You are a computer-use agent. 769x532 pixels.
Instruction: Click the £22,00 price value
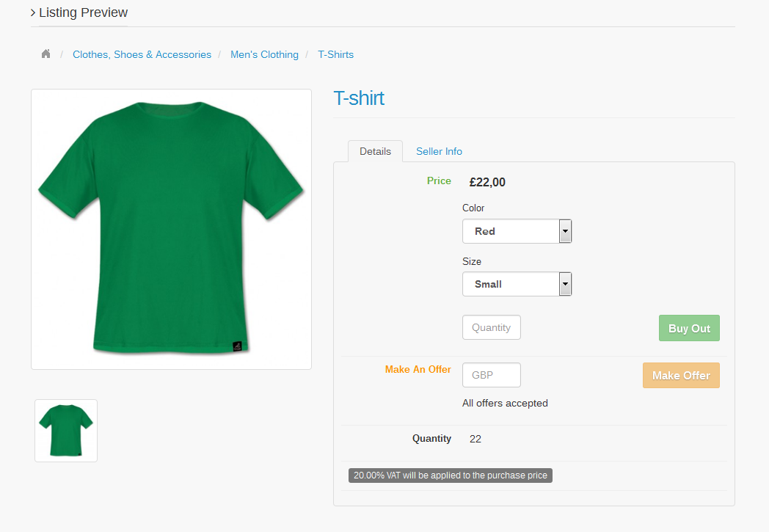(x=487, y=183)
